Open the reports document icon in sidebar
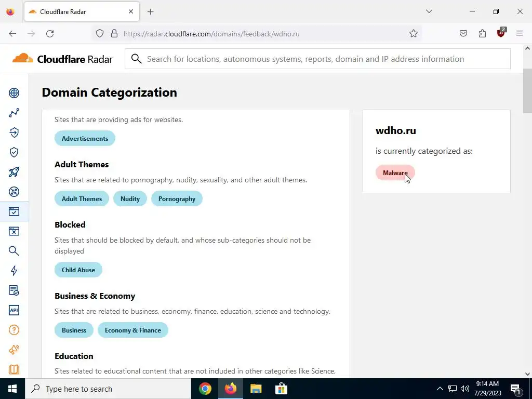 point(14,290)
